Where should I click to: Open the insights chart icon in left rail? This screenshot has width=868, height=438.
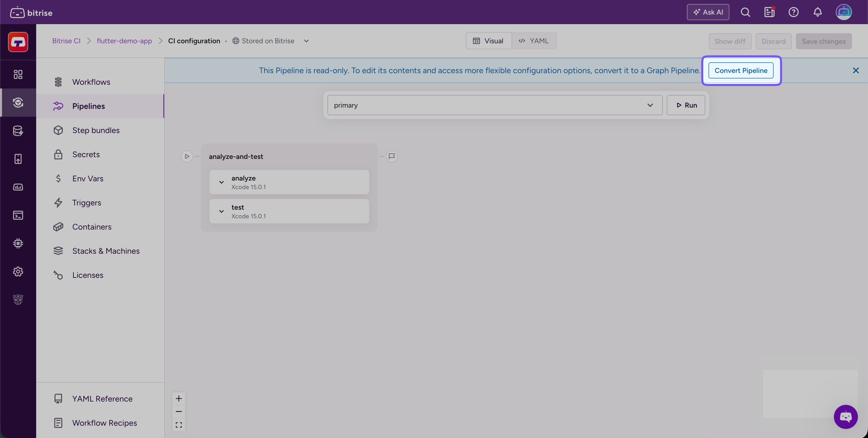click(x=18, y=187)
